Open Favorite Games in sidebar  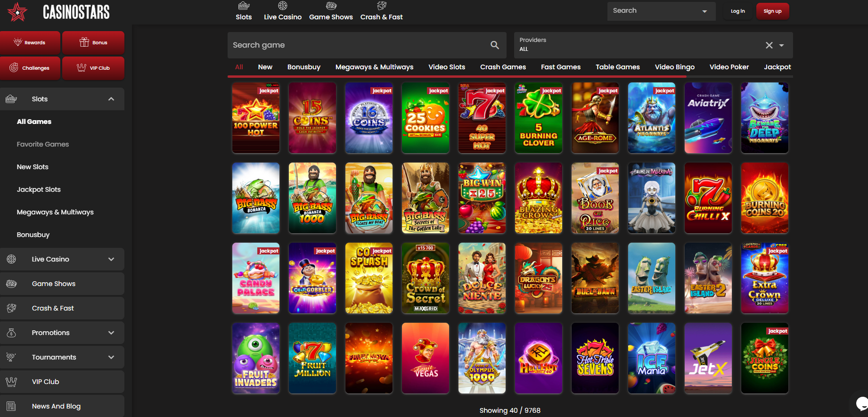coord(43,144)
